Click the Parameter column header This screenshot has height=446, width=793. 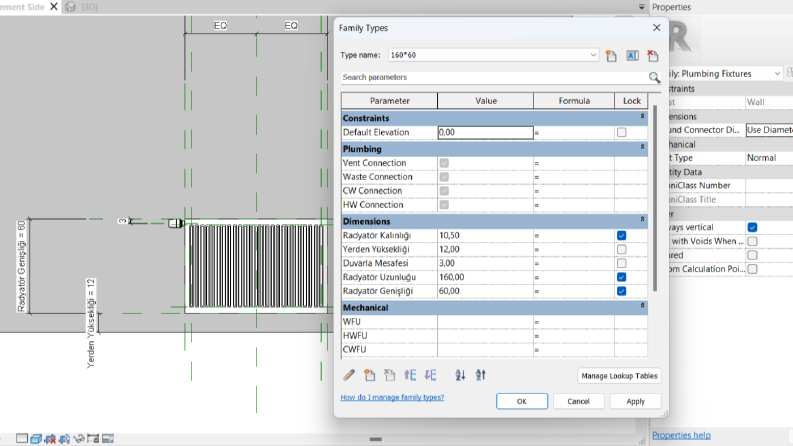tap(389, 101)
